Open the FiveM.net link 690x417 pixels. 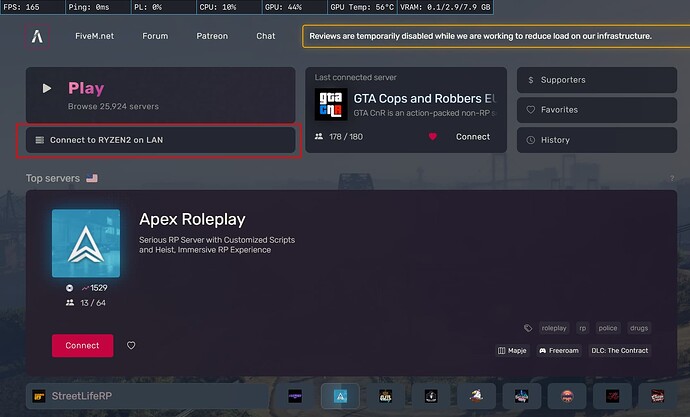[x=92, y=36]
